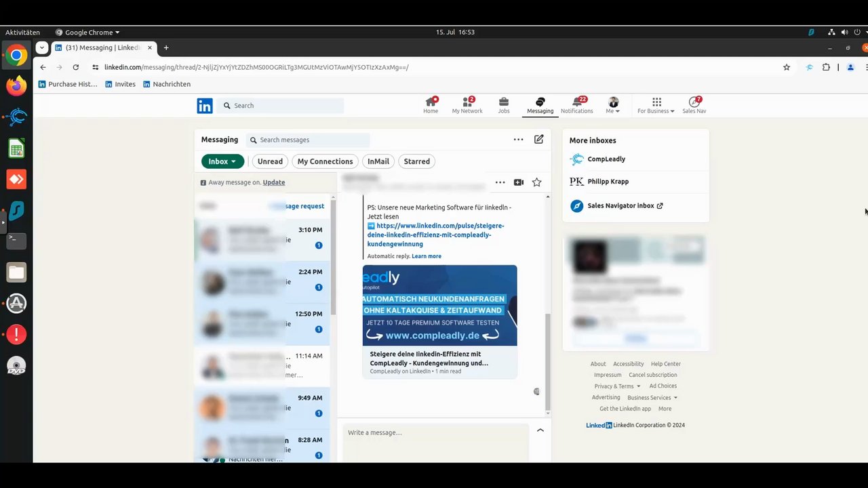The image size is (868, 488).
Task: Click LinkedIn top Search field
Action: pyautogui.click(x=280, y=106)
